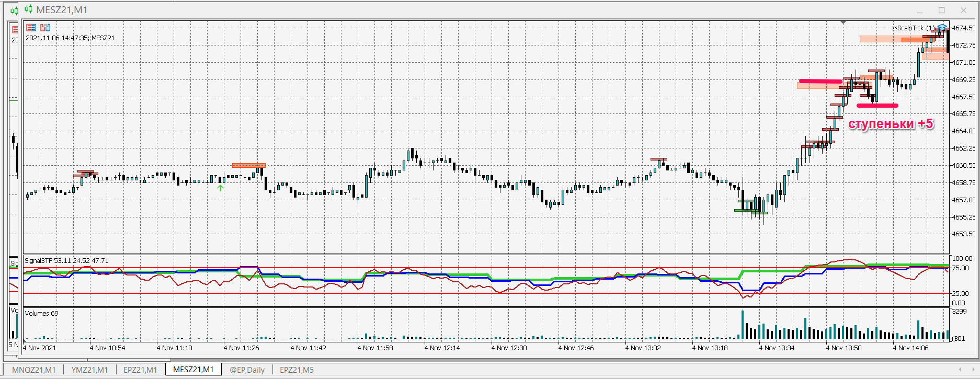
Task: Click the 4669.25 price scale label
Action: [963, 80]
